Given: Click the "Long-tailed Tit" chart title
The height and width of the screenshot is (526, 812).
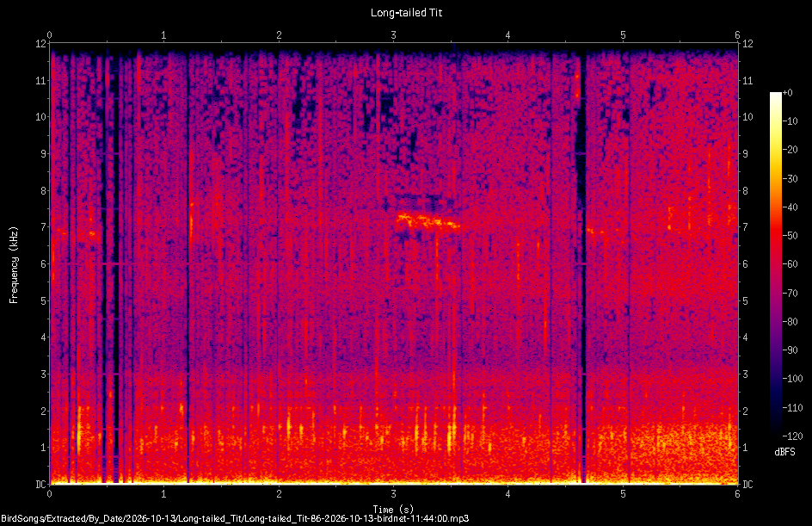Looking at the screenshot, I should [406, 13].
